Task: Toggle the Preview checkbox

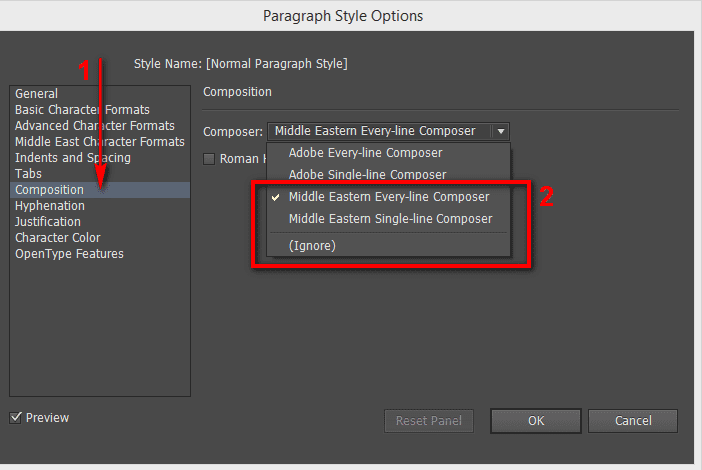Action: (x=16, y=418)
